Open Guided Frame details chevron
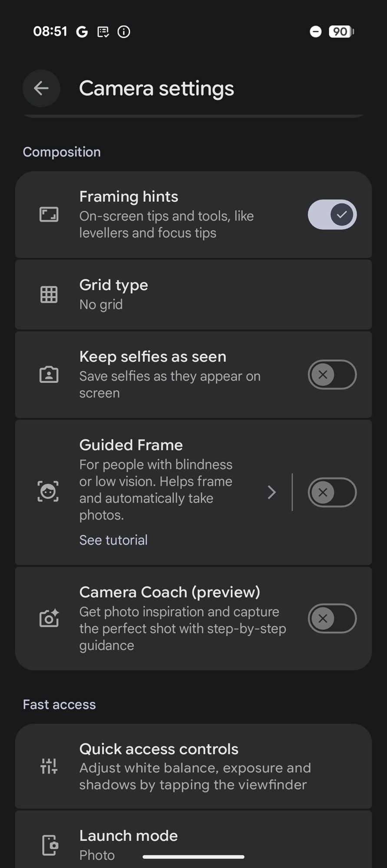 pyautogui.click(x=272, y=492)
